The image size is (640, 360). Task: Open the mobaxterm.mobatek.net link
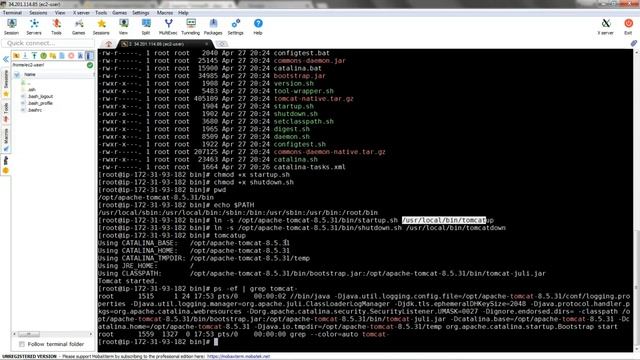point(238,356)
